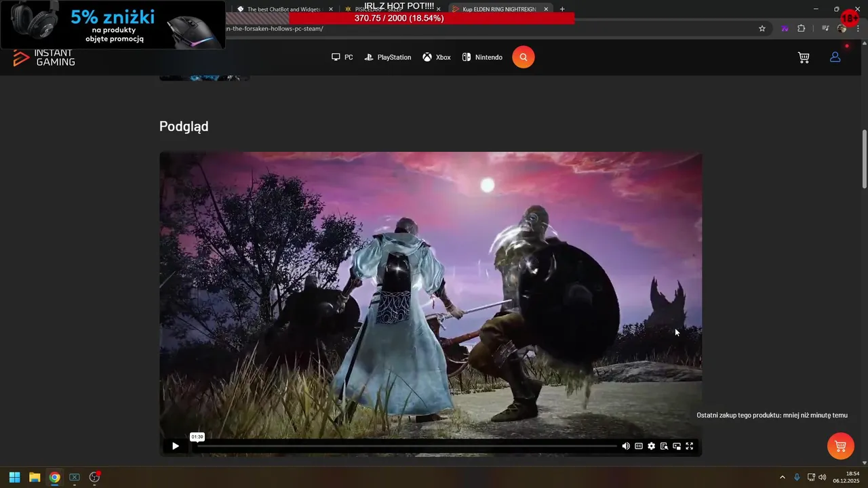Click the microphone tray icon
The image size is (868, 488).
tap(797, 477)
